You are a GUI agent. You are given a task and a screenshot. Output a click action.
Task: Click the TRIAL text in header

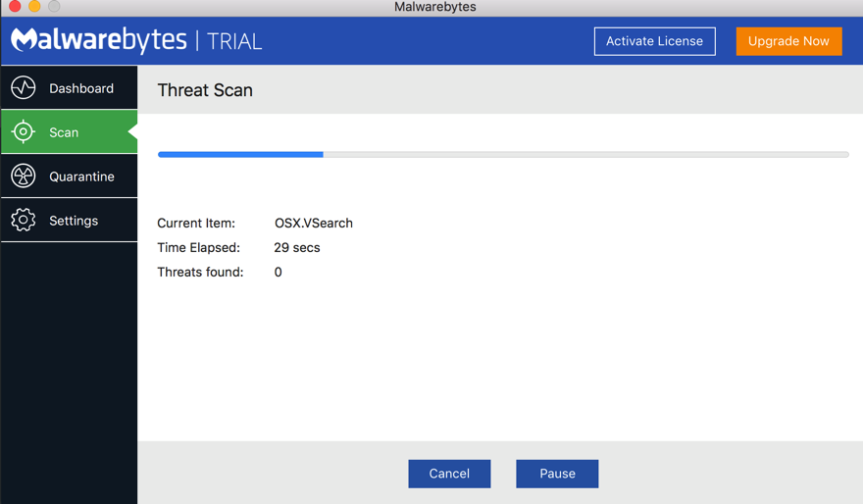pos(234,42)
